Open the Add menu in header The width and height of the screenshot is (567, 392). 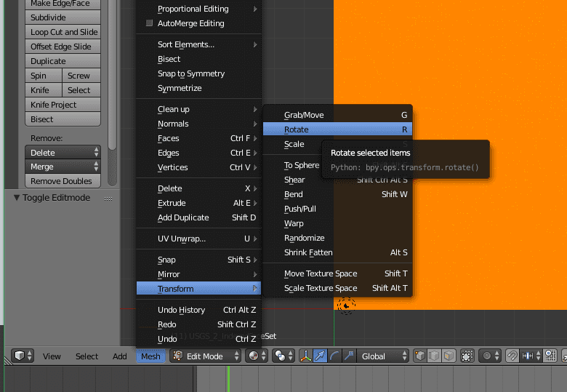119,356
